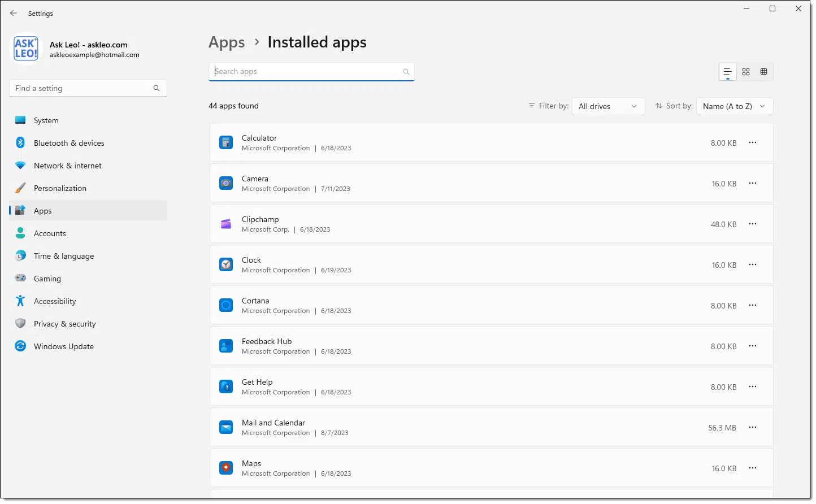Go back with the Settings back arrow
The width and height of the screenshot is (816, 504).
pos(14,13)
